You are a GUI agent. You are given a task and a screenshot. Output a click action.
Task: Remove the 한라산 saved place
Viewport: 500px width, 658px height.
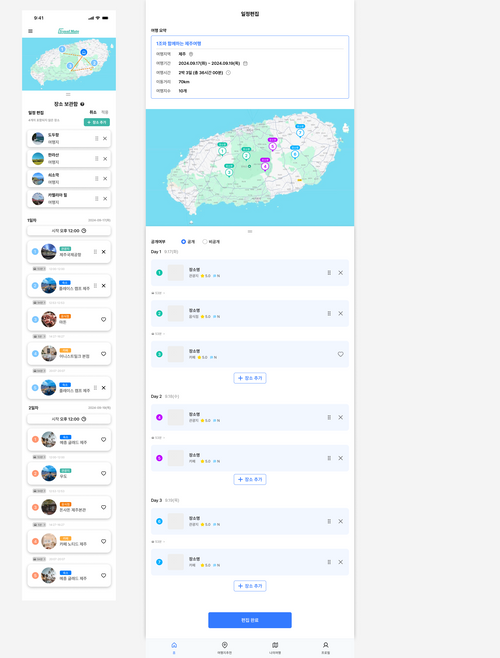coord(105,159)
